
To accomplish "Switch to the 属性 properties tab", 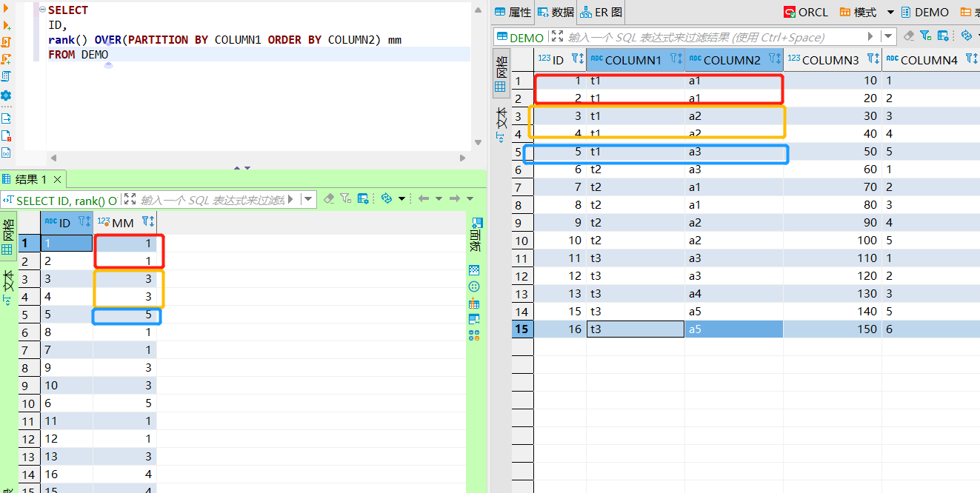I will [x=513, y=12].
